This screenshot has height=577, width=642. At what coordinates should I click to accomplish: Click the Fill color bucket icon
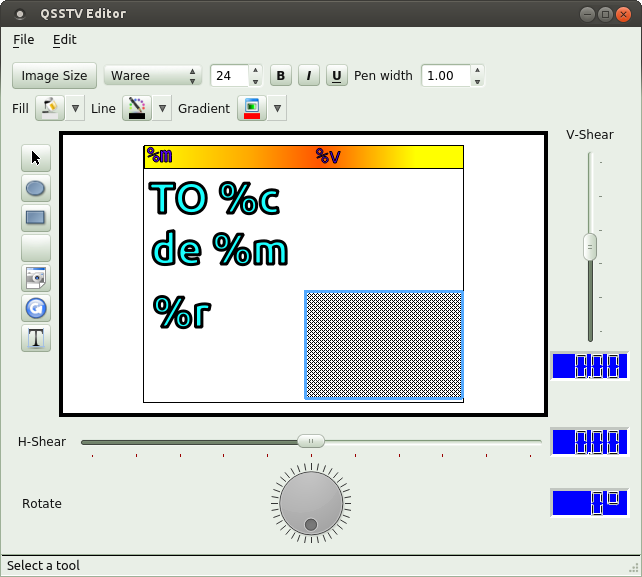[x=50, y=108]
